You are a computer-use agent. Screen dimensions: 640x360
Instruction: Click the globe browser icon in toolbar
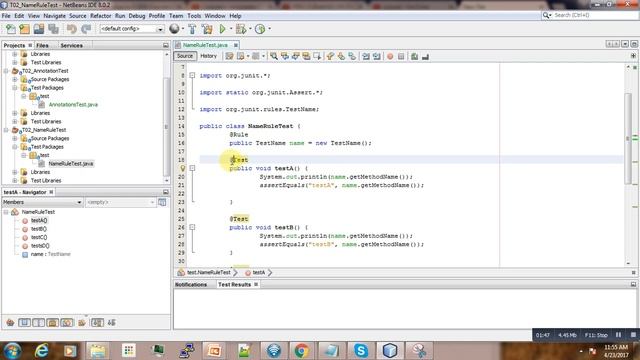(x=174, y=29)
